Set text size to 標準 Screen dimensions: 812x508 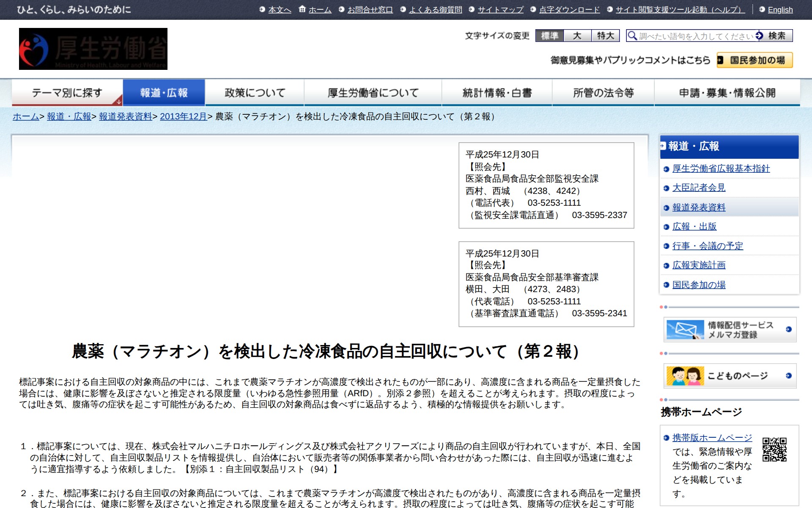(549, 36)
